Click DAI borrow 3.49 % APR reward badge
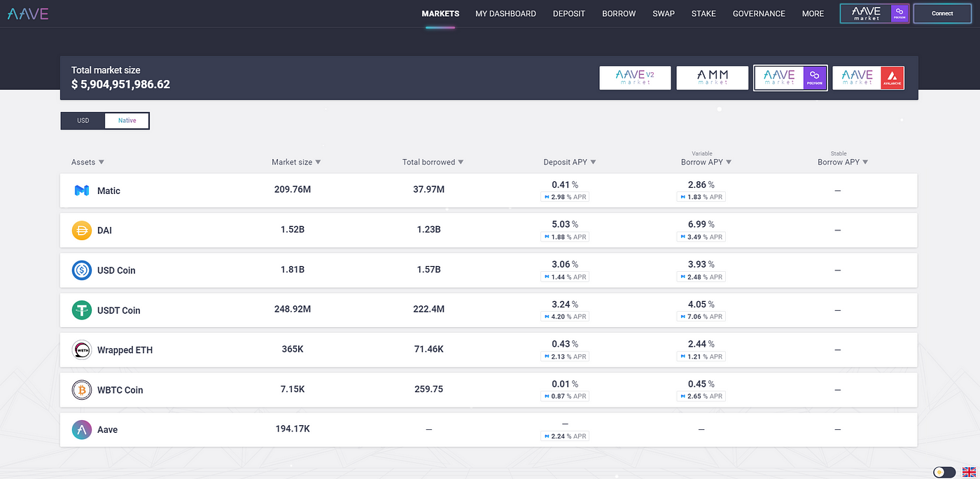This screenshot has width=980, height=479. point(701,237)
